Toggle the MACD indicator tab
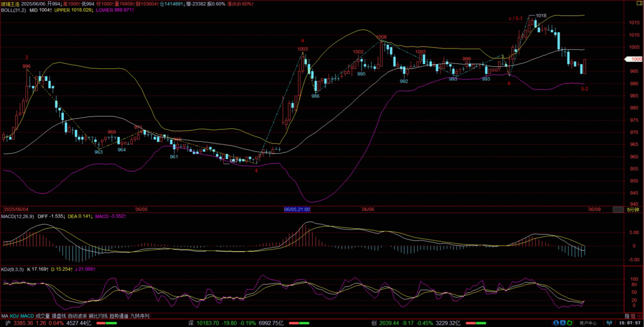Screen dimensions: 644x327 tap(27, 316)
